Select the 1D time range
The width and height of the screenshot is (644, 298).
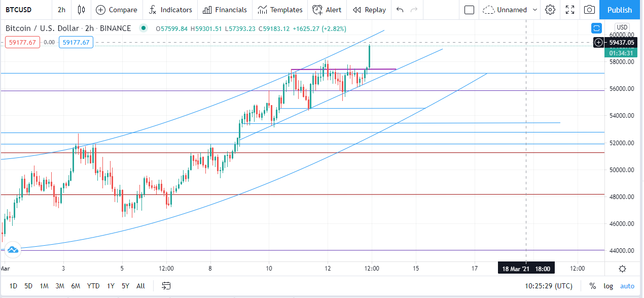point(13,286)
